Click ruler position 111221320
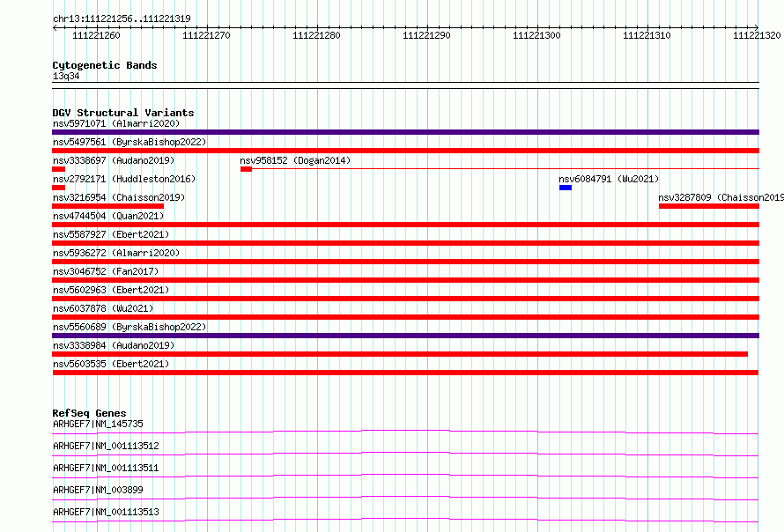This screenshot has height=532, width=784. pyautogui.click(x=757, y=35)
